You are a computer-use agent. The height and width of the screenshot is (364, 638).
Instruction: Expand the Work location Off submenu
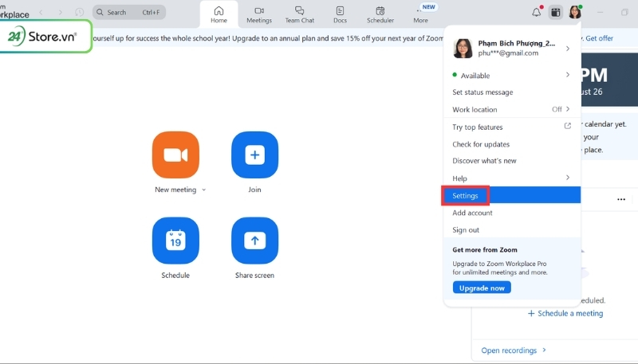coord(567,109)
